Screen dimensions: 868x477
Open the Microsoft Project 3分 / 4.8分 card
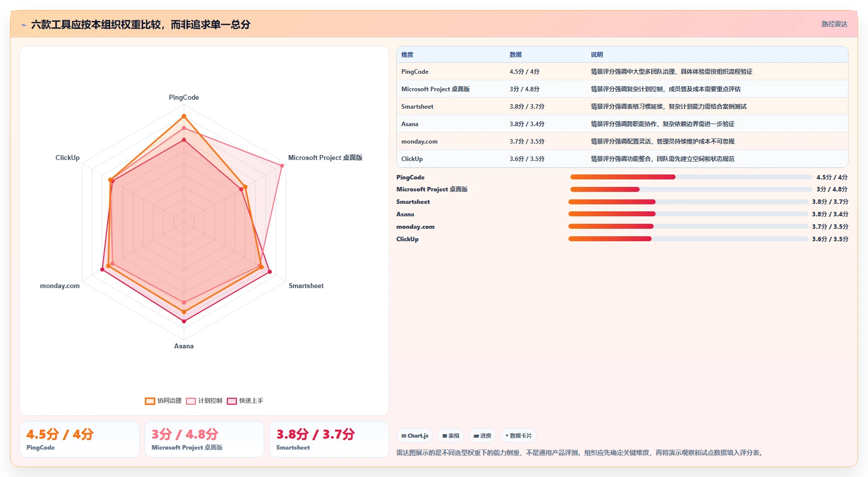pyautogui.click(x=204, y=439)
